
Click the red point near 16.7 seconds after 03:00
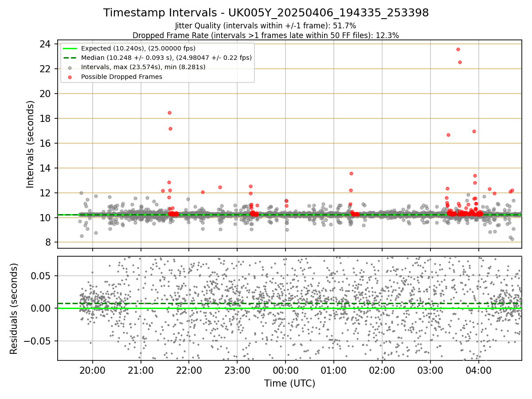click(448, 135)
